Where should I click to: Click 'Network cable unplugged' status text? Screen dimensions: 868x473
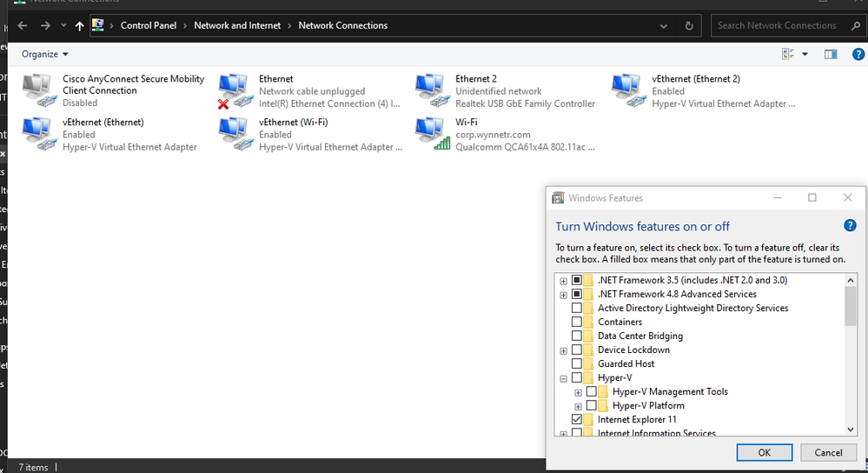click(x=312, y=91)
